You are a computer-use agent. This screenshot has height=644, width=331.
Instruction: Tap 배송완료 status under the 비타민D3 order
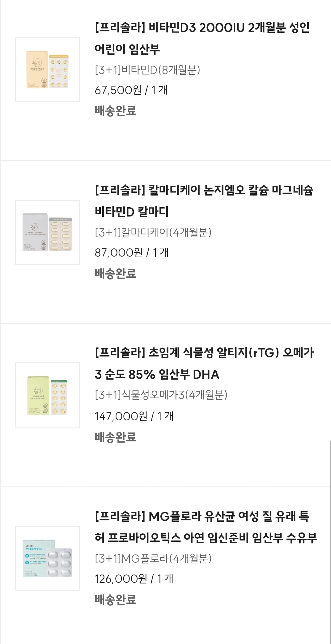[115, 111]
